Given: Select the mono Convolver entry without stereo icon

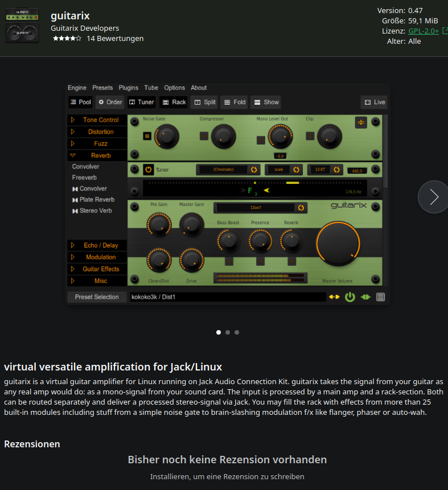Looking at the screenshot, I should [x=85, y=167].
